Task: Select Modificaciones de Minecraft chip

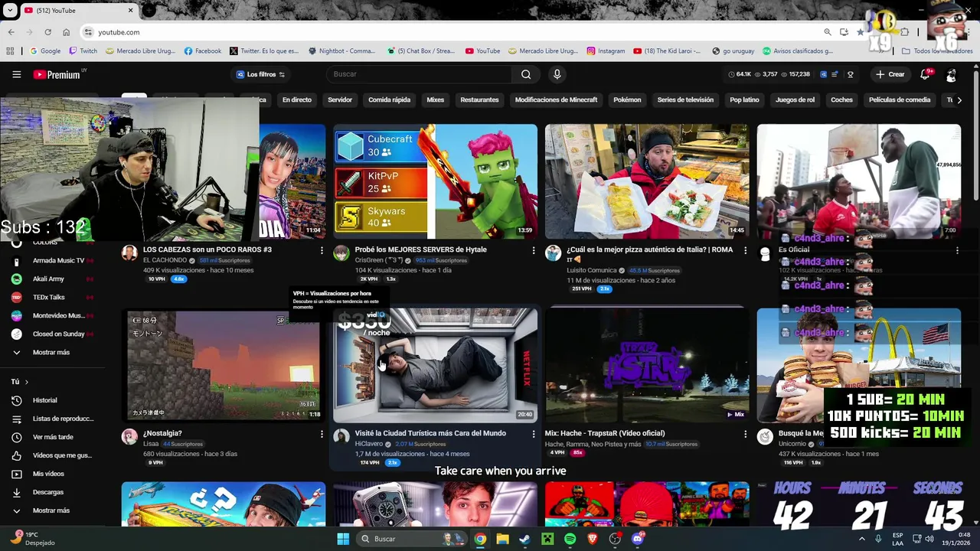Action: 556,100
